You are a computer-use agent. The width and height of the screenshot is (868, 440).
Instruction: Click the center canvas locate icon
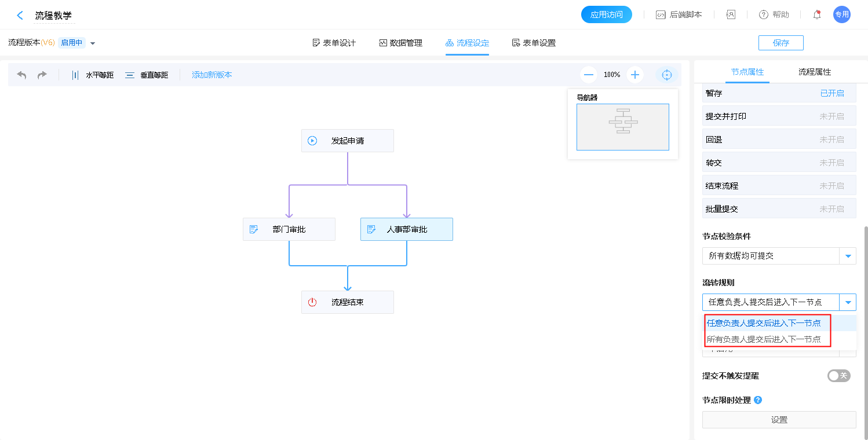(666, 75)
